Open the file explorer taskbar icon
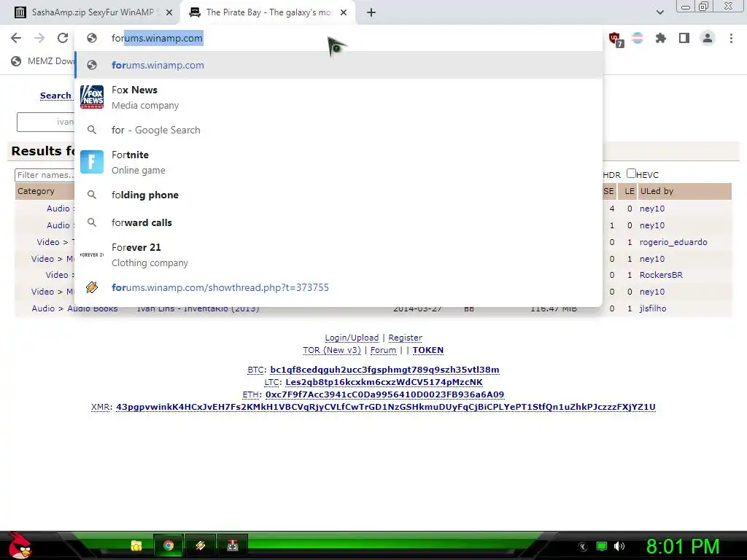This screenshot has height=560, width=747. 136,545
